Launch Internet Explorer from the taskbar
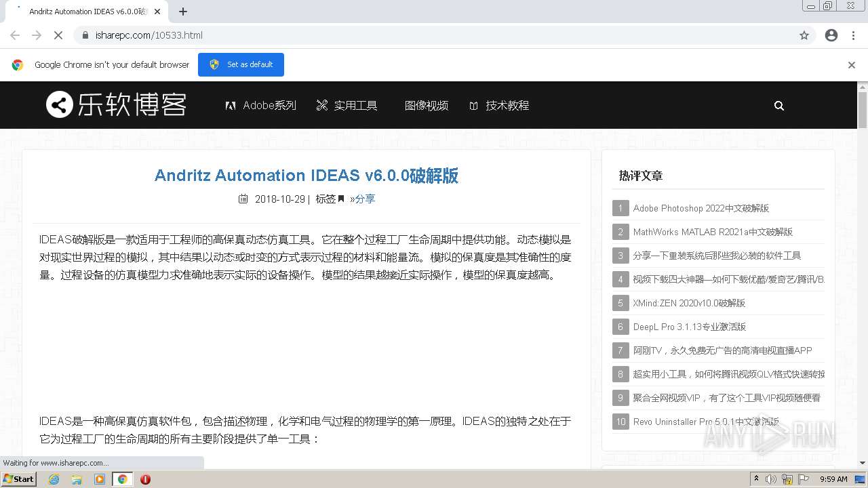The height and width of the screenshot is (488, 868). (54, 479)
